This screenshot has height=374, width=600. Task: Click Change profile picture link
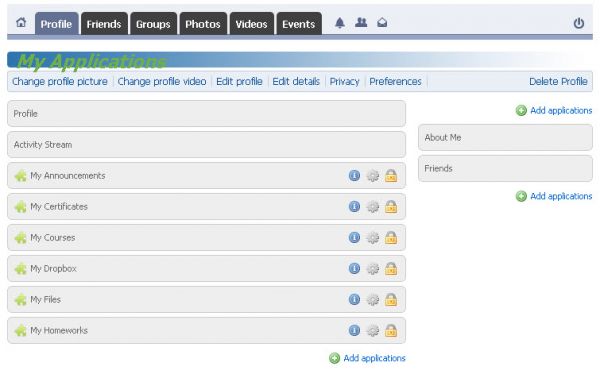pos(60,82)
